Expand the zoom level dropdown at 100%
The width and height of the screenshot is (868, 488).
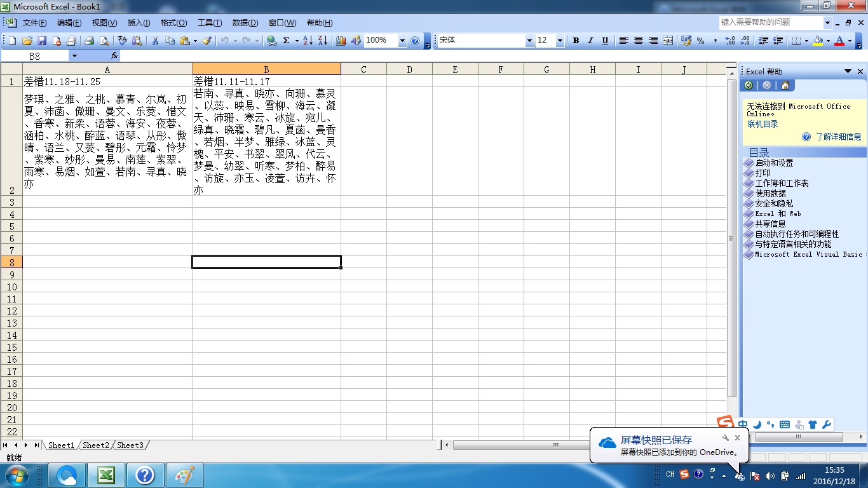[x=402, y=41]
